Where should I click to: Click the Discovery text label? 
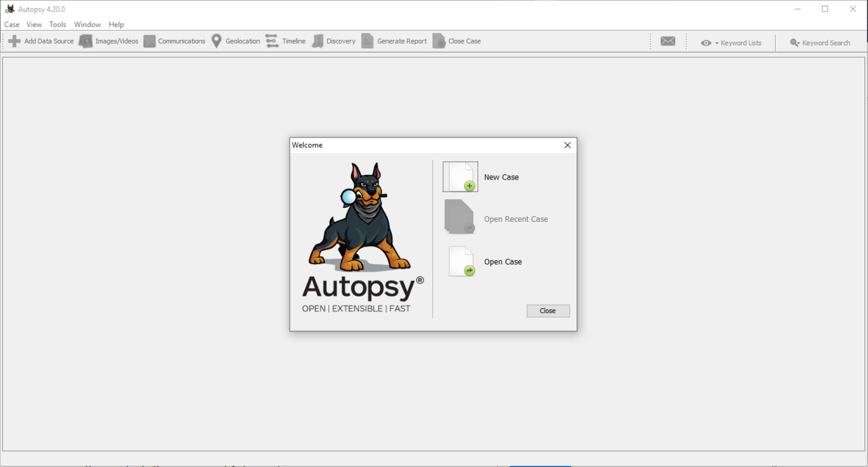(x=341, y=42)
